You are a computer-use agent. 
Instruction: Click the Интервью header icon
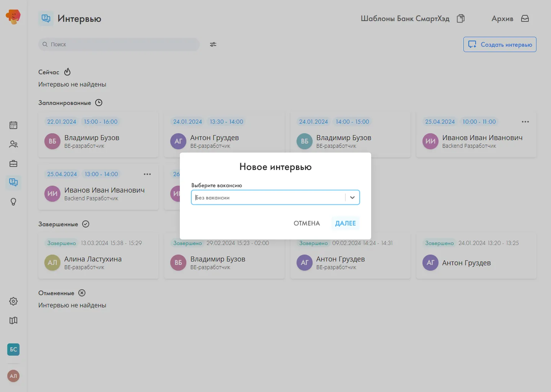tap(46, 18)
